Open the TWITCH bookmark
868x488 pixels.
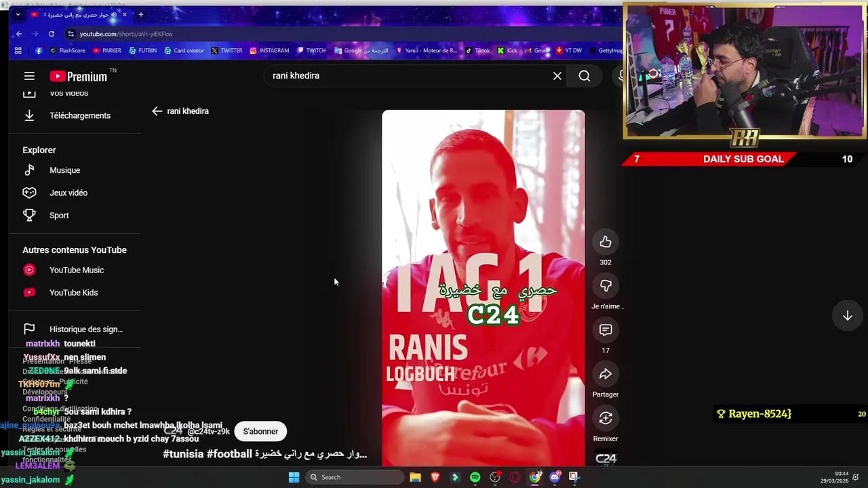point(311,50)
